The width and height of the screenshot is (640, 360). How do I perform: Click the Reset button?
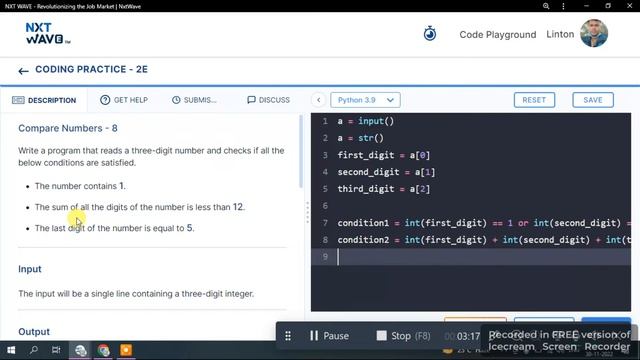pos(534,100)
